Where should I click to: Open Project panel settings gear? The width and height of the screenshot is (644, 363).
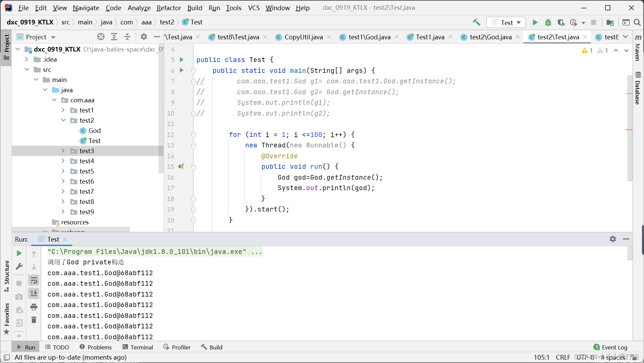tap(144, 37)
